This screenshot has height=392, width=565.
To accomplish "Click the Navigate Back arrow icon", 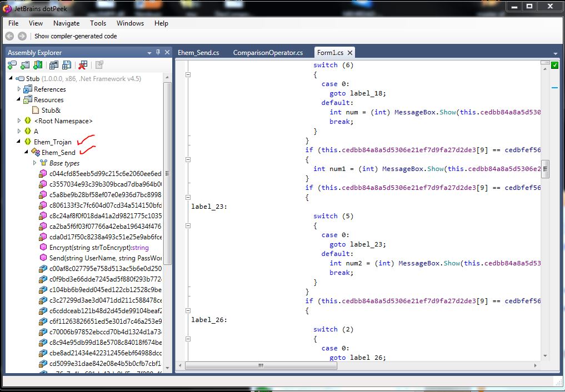I will point(10,36).
